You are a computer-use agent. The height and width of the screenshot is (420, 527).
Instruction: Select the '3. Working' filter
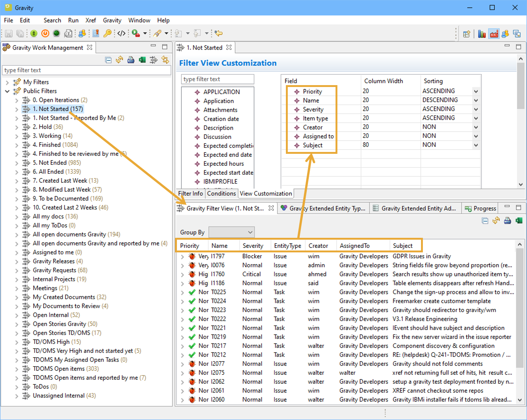pos(52,136)
